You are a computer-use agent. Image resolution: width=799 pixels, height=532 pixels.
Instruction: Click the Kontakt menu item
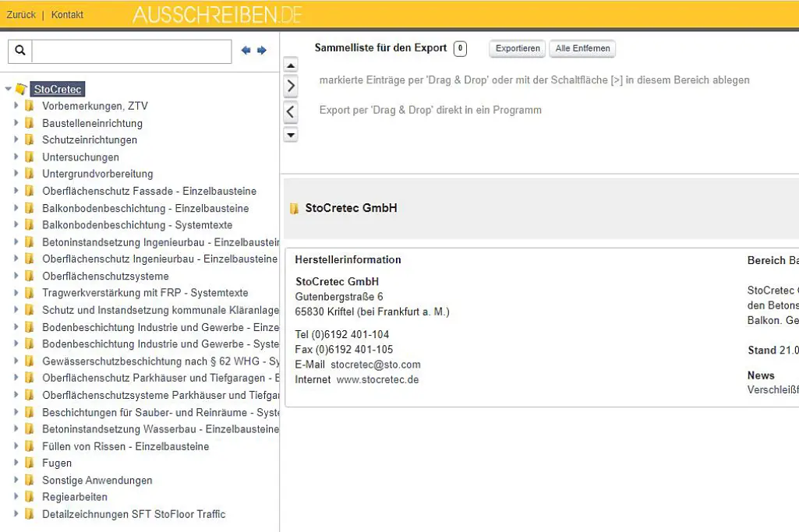click(67, 14)
